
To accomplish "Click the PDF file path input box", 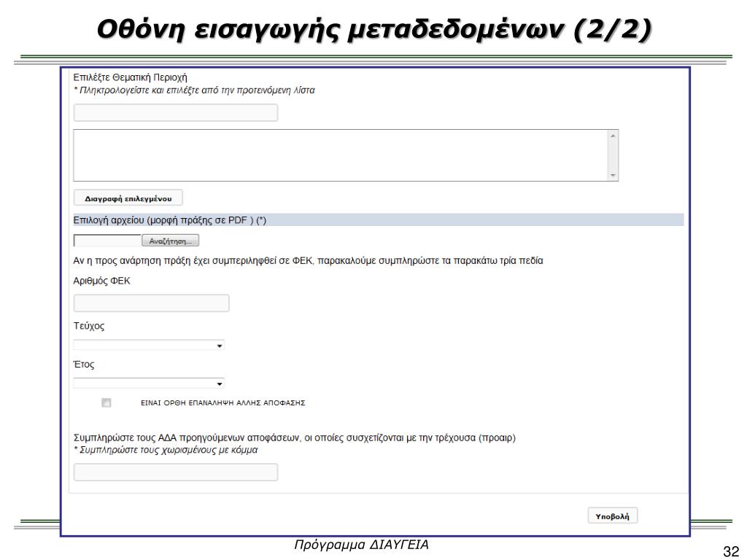I will [107, 241].
